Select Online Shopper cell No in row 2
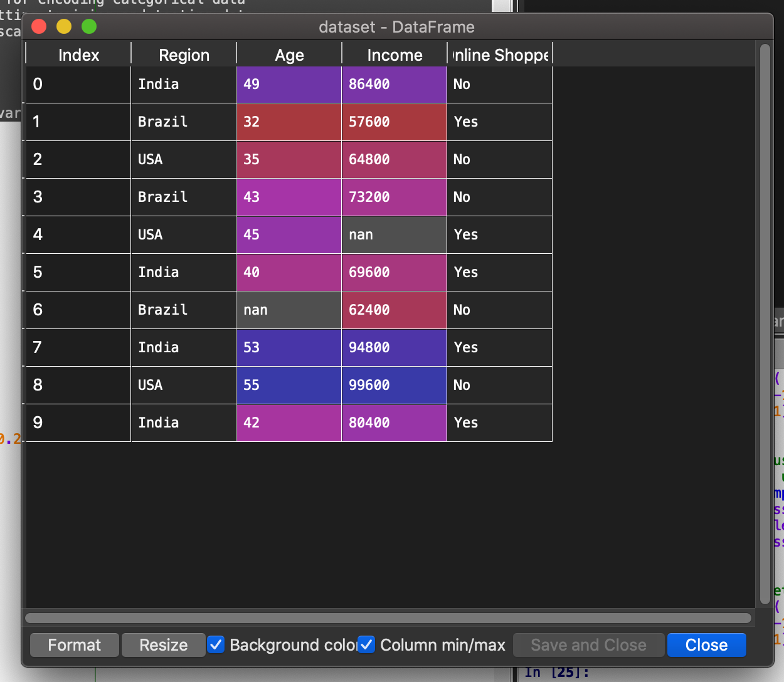 (x=499, y=160)
